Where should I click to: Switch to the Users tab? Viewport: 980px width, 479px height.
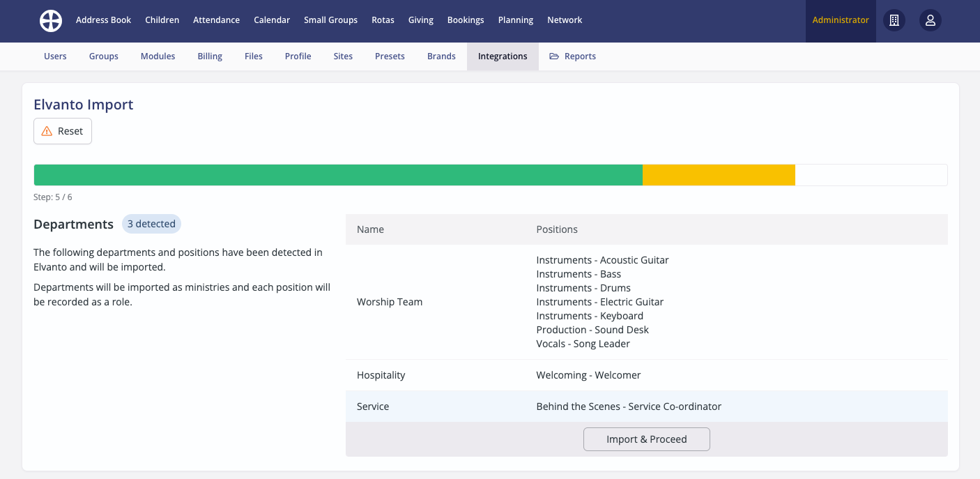[55, 56]
